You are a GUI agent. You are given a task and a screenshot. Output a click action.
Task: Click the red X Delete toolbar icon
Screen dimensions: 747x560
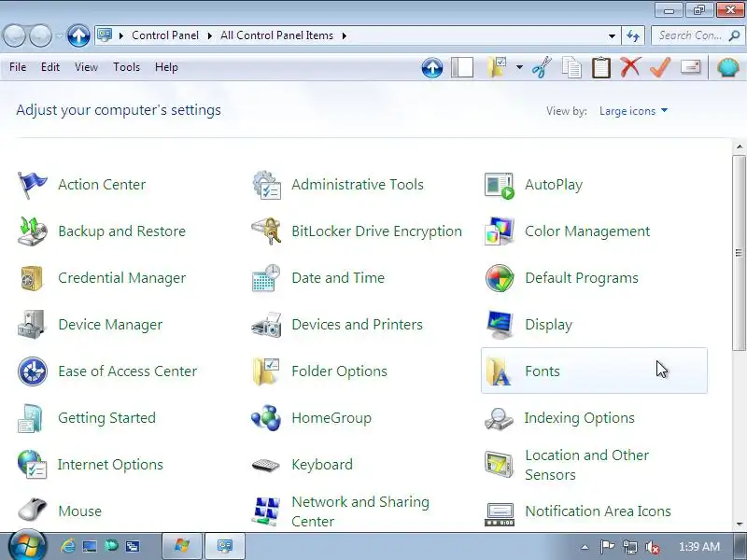click(x=630, y=67)
